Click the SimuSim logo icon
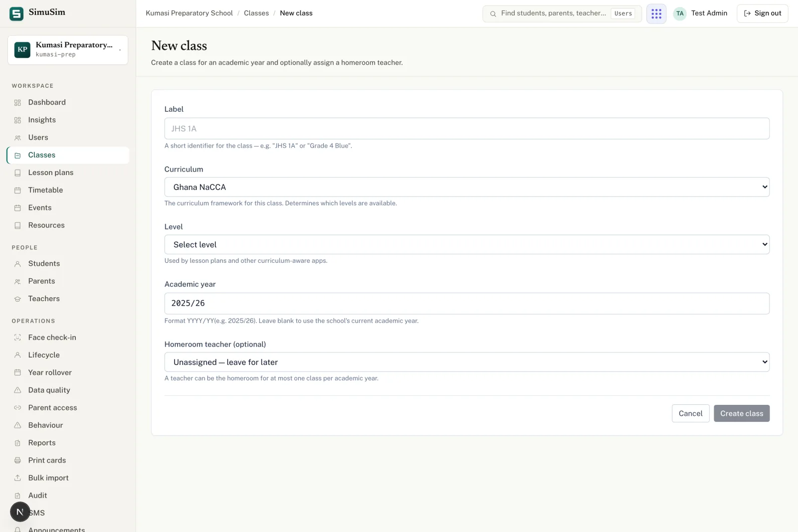 (x=16, y=13)
